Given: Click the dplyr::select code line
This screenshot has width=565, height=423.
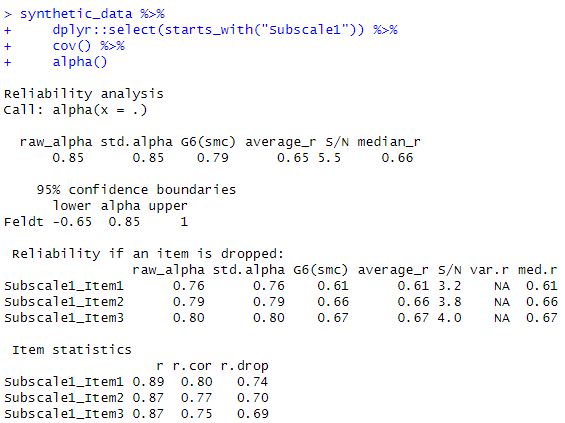Looking at the screenshot, I should 201,30.
